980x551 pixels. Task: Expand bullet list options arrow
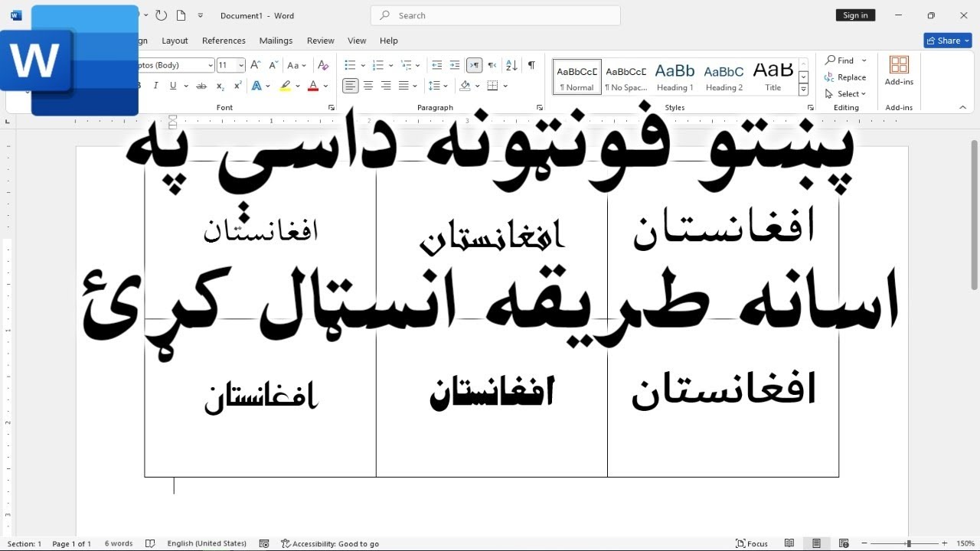click(x=363, y=65)
